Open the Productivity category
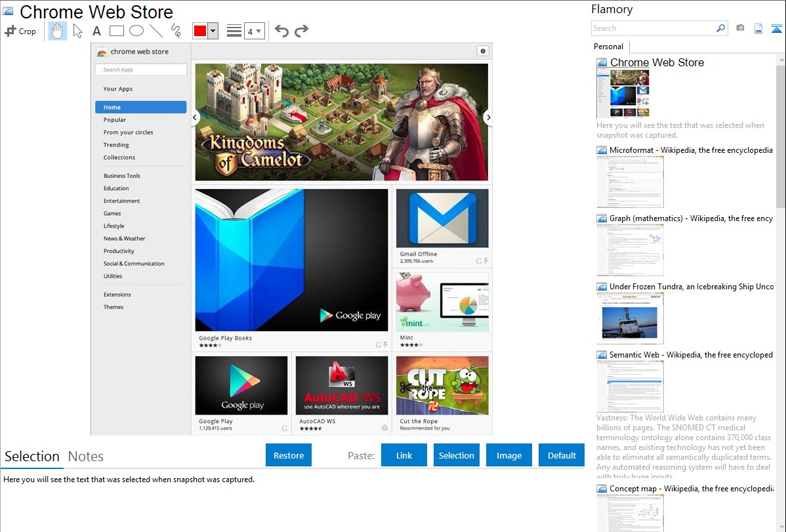 118,251
